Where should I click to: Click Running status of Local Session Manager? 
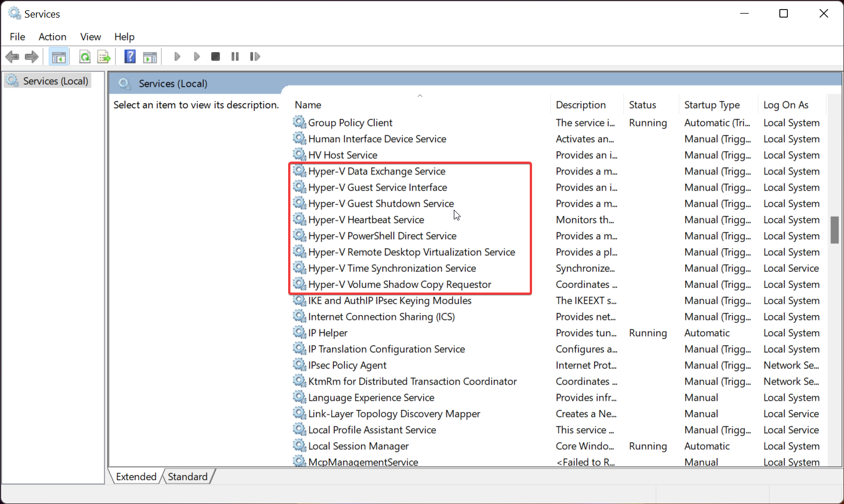click(x=648, y=446)
